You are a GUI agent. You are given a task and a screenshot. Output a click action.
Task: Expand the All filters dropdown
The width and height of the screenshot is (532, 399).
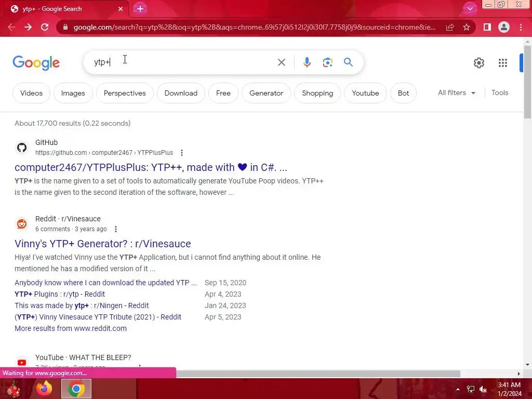[456, 92]
